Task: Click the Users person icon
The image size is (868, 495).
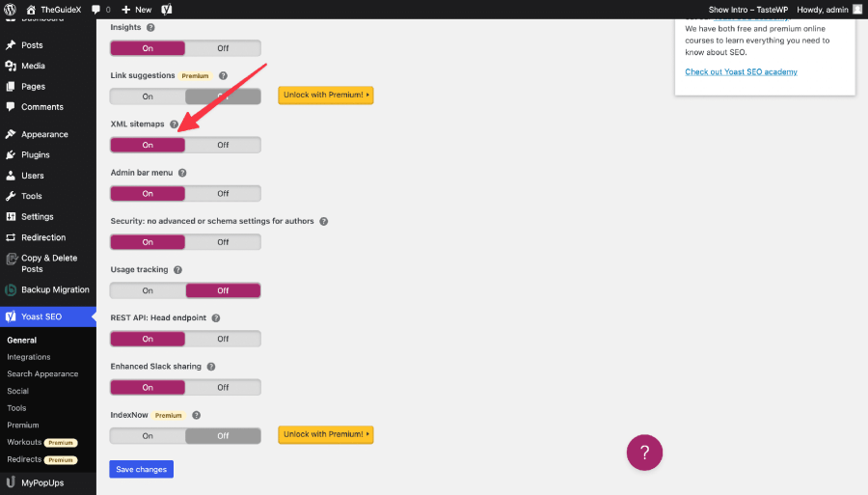Action: click(11, 176)
